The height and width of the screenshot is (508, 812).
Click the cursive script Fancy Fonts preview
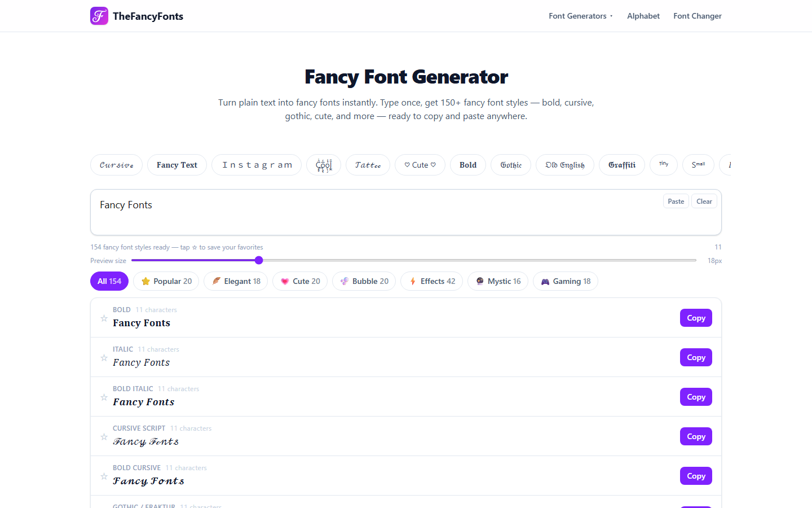click(145, 441)
